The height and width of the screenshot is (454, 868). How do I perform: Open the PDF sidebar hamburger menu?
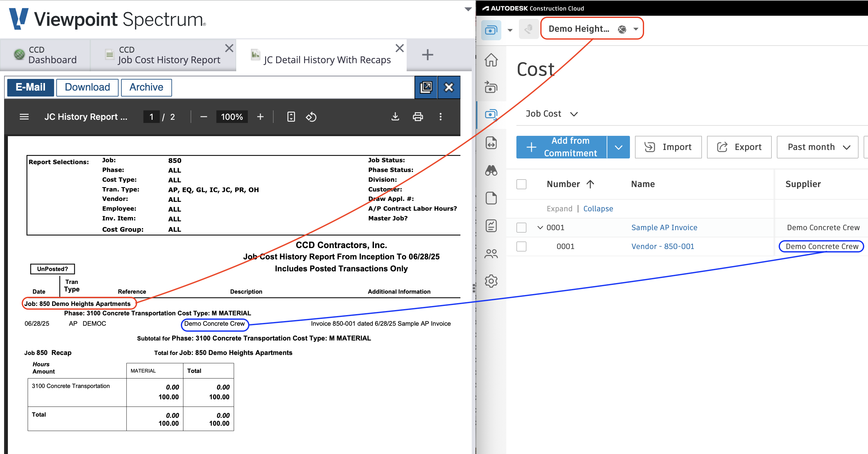[24, 117]
